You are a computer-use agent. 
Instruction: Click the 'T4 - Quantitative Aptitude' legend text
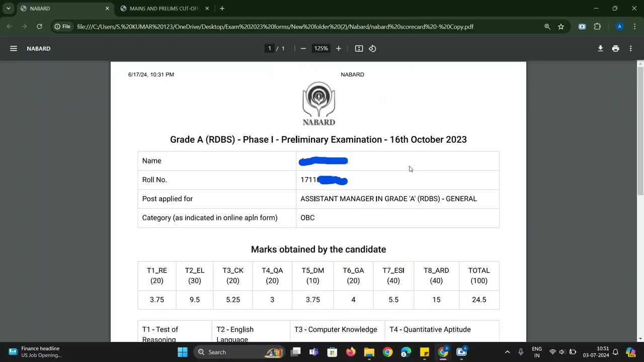pyautogui.click(x=430, y=329)
